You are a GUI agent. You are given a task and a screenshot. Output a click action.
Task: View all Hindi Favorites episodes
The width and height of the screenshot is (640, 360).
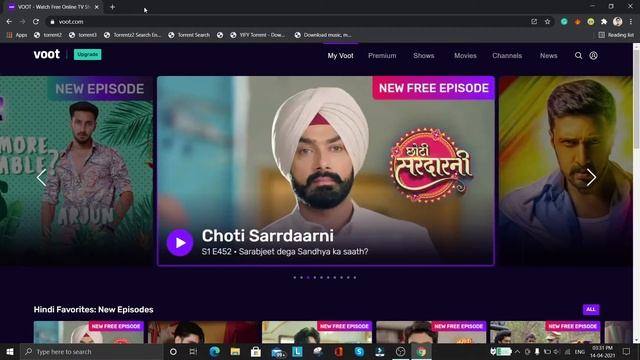591,309
